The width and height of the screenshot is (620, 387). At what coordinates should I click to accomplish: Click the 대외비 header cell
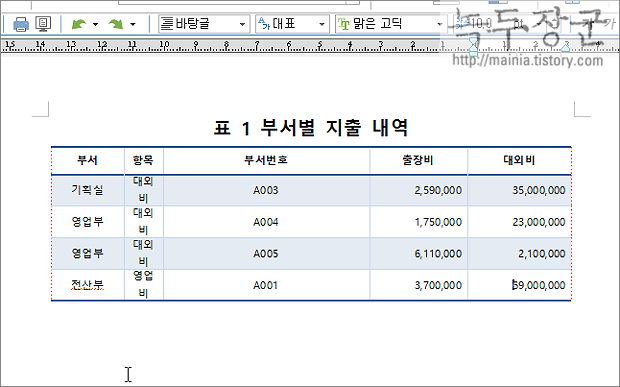519,160
